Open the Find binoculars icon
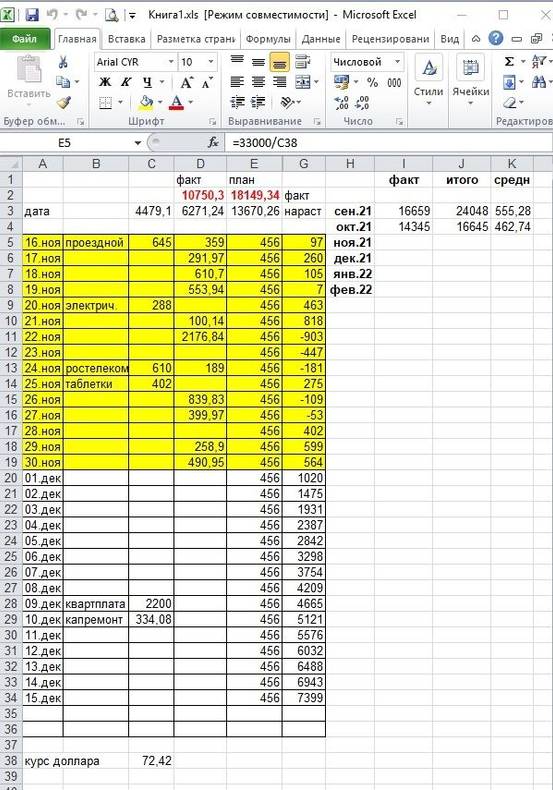The width and height of the screenshot is (553, 790). coord(538,82)
